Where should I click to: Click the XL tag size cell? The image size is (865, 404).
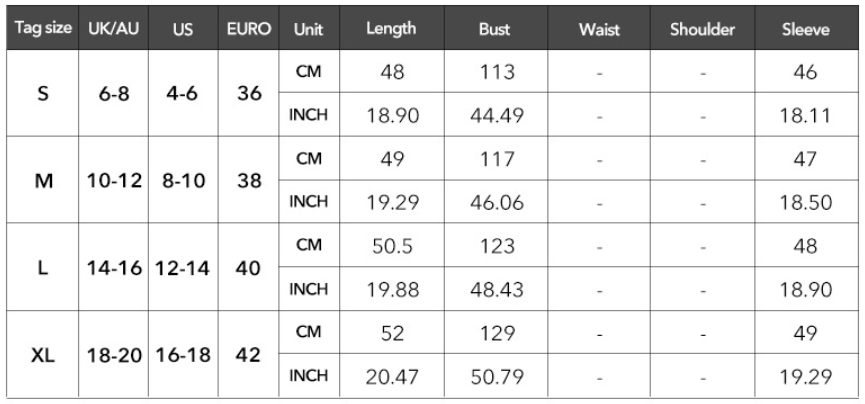(x=42, y=354)
